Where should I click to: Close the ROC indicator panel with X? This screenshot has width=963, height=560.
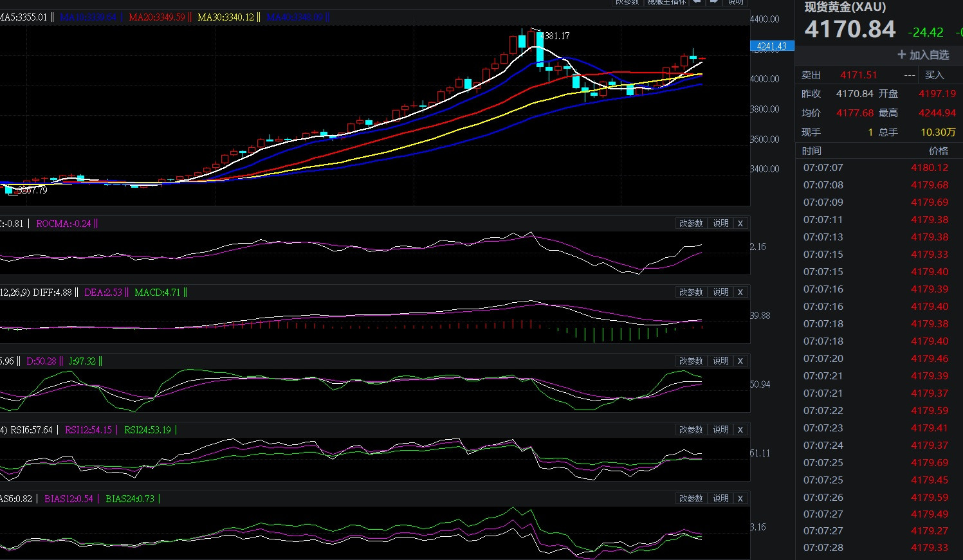coord(740,223)
